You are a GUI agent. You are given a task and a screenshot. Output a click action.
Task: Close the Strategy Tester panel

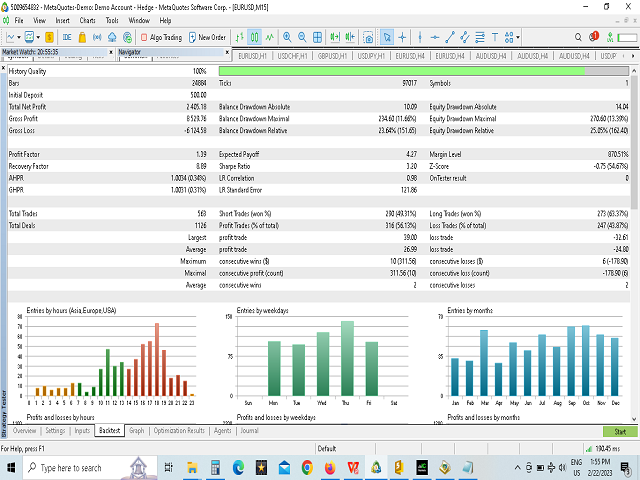(3, 68)
